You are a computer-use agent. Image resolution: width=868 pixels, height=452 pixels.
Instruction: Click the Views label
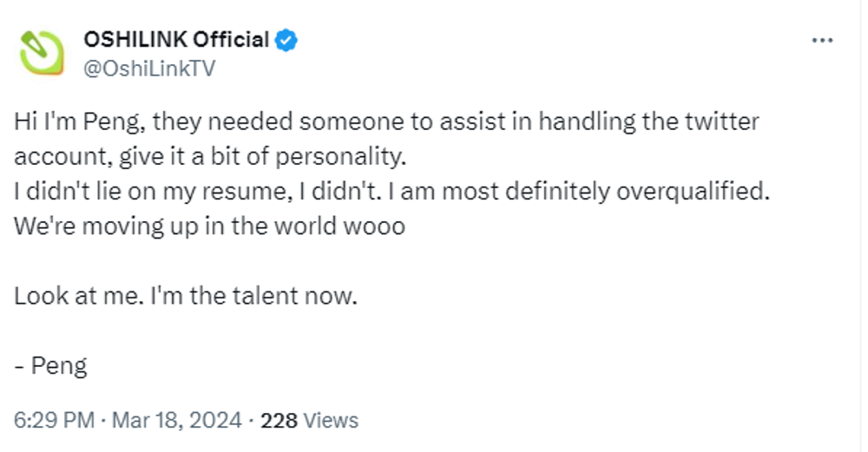(x=331, y=421)
